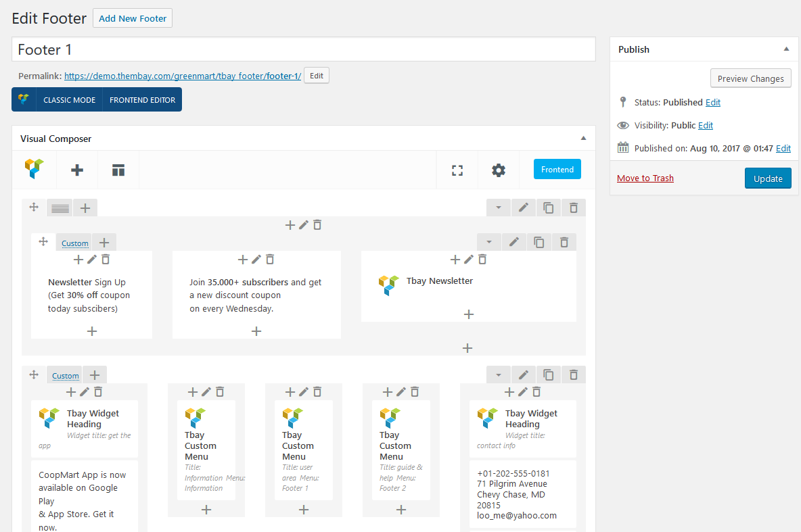Edit the first row using pencil icon
Viewport: 801px width, 532px height.
523,208
